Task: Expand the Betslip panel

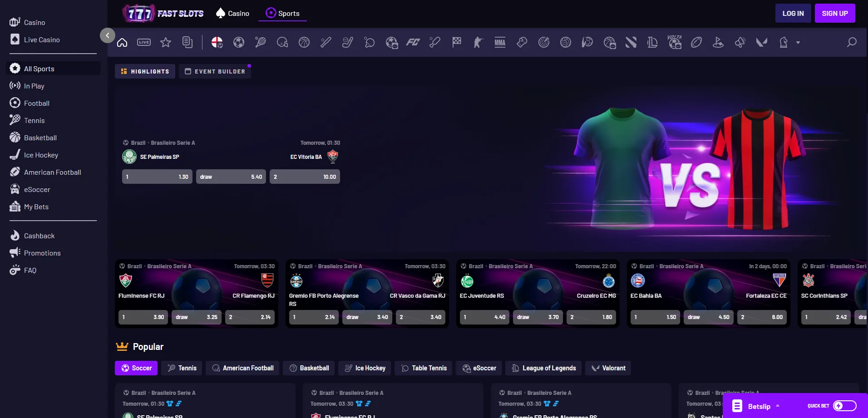Action: pos(759,406)
